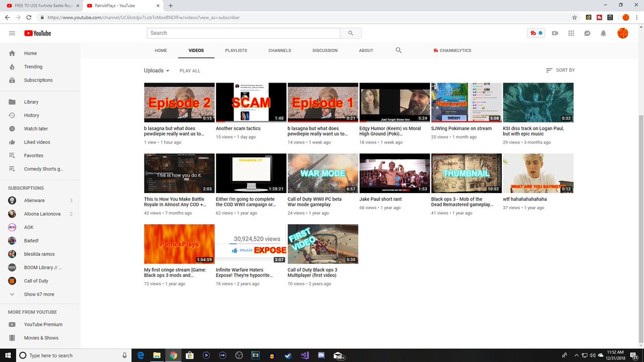Viewport: 644px width, 362px height.
Task: Open the PatrickPlays cringe stream thumbnail
Action: pos(179,243)
